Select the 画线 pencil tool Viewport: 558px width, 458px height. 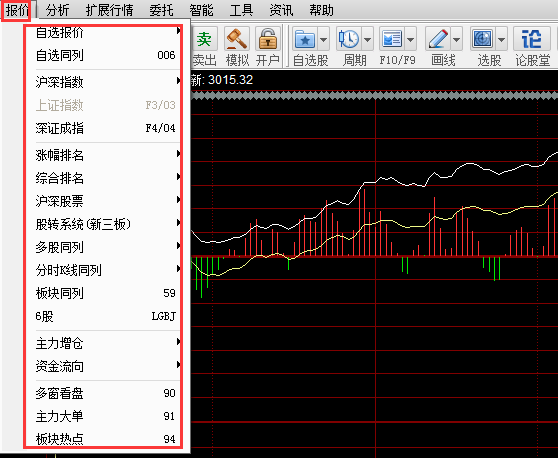(x=438, y=39)
